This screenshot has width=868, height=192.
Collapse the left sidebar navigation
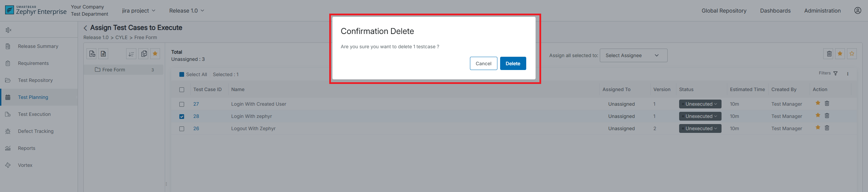pos(8,30)
